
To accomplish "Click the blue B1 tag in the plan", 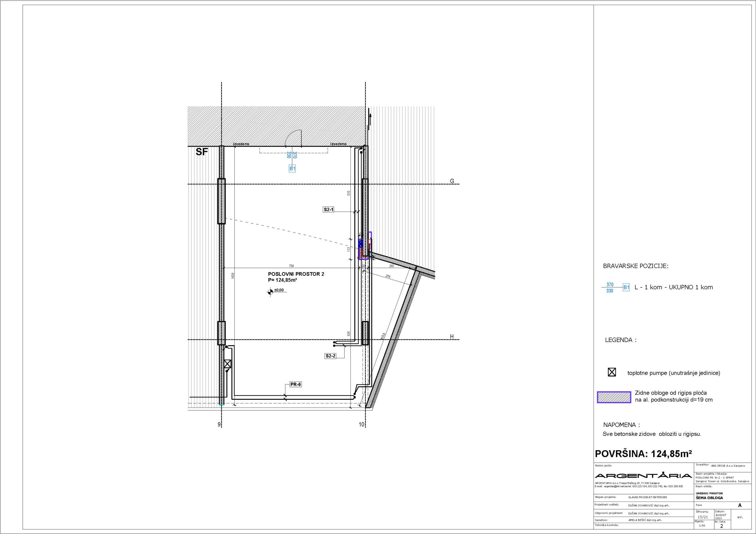I will coord(292,168).
